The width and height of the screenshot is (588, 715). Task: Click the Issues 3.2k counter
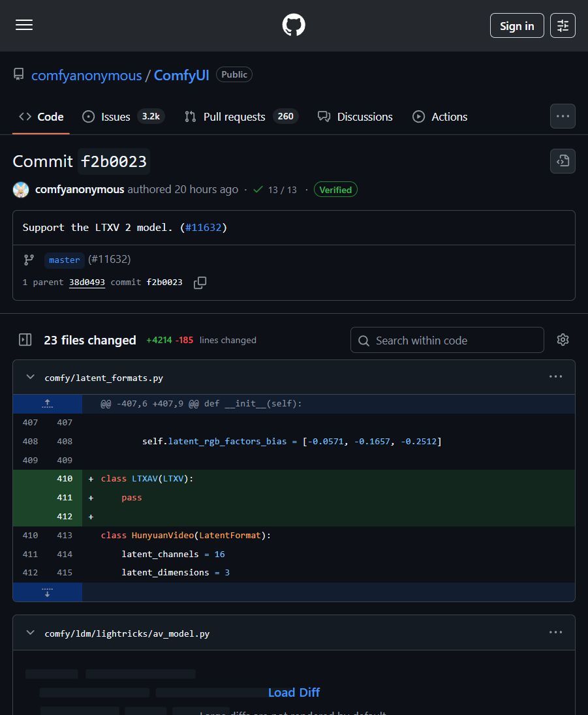pos(151,117)
